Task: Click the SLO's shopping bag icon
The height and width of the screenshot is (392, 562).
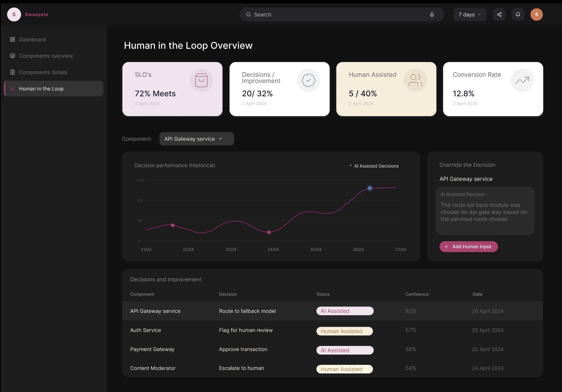Action: click(201, 80)
